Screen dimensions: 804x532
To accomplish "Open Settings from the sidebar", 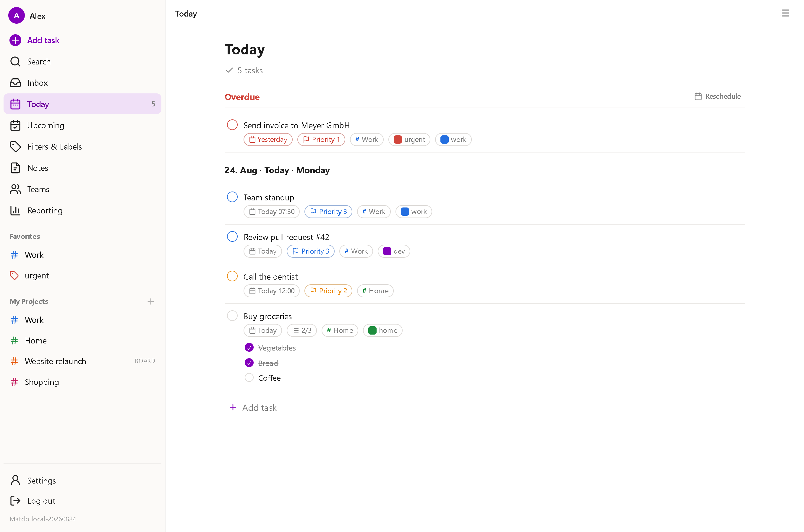I will (82, 481).
